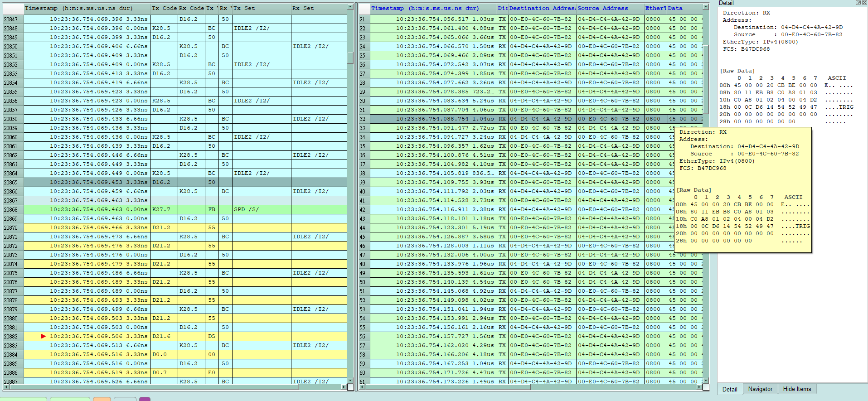Click the Source Address column header

point(610,8)
